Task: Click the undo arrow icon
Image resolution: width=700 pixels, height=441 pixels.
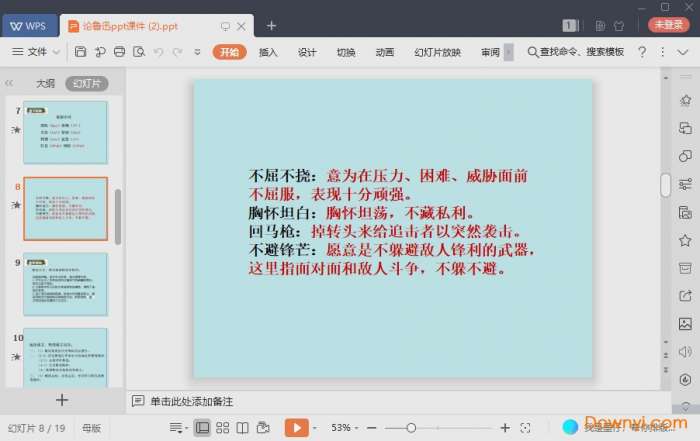Action: [158, 52]
